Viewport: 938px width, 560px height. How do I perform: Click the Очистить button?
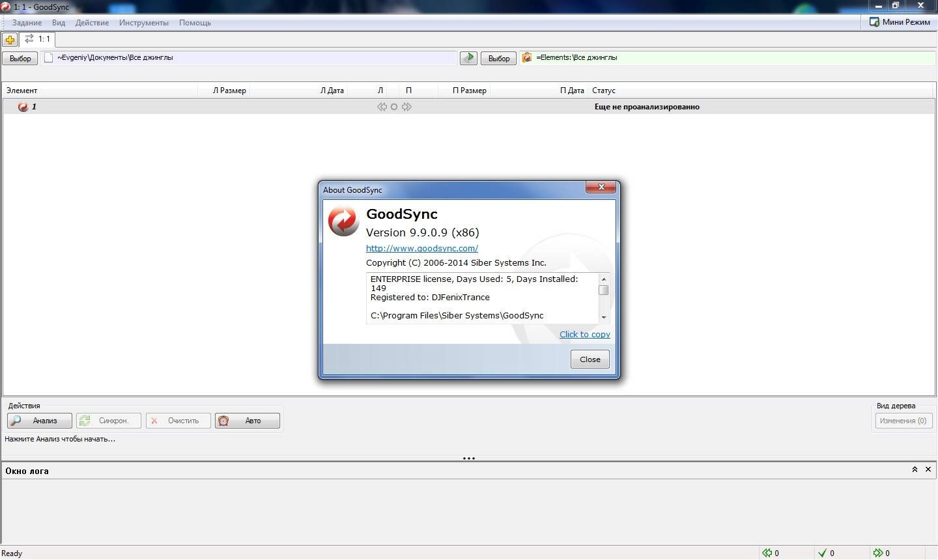coord(178,421)
